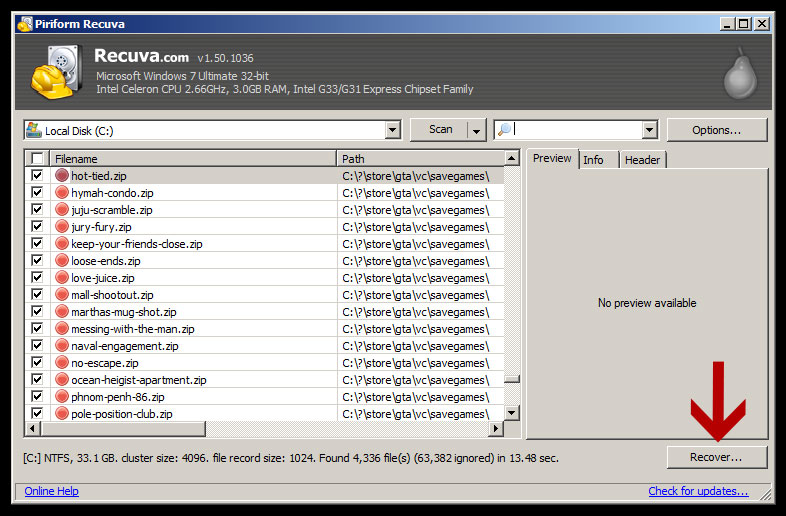This screenshot has height=516, width=786.
Task: Click the file list scroll up arrow
Action: point(511,158)
